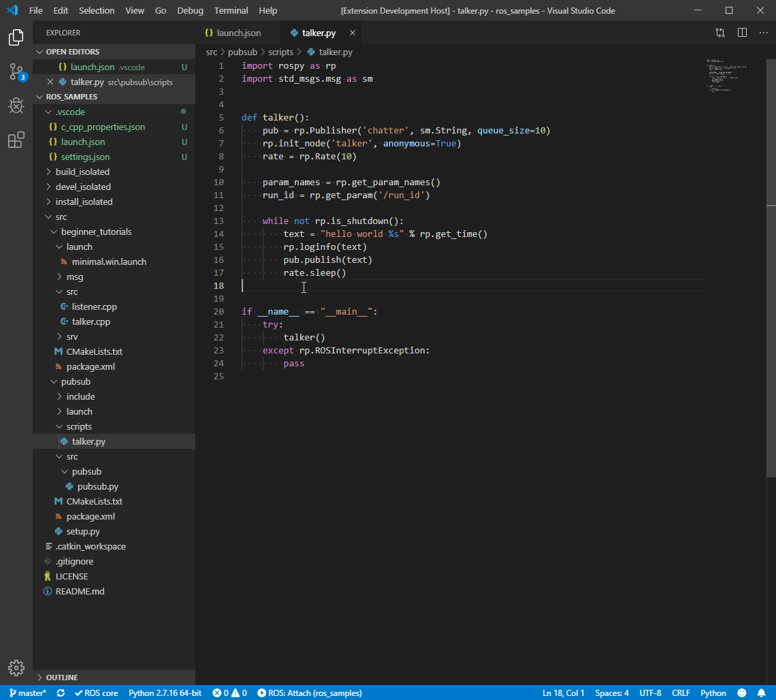The height and width of the screenshot is (700, 776).
Task: Click the Synchronize Changes icon in status bar
Action: [61, 693]
